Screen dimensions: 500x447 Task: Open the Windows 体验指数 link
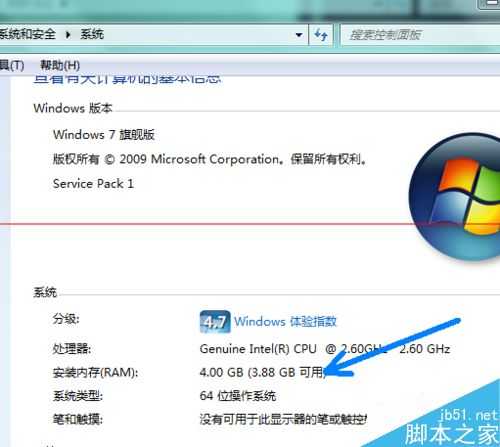point(285,322)
